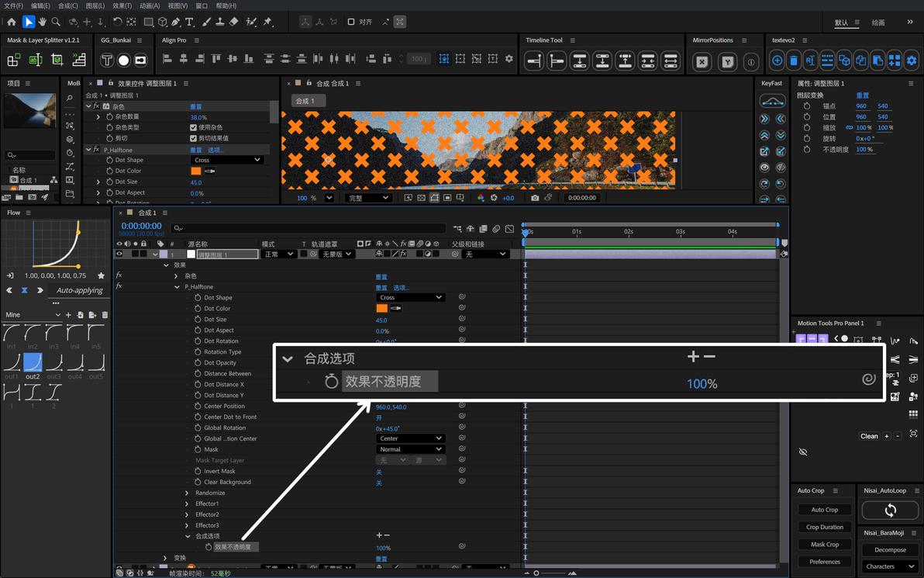This screenshot has height=578, width=924.
Task: Open the Mask Normal dropdown
Action: tap(411, 449)
